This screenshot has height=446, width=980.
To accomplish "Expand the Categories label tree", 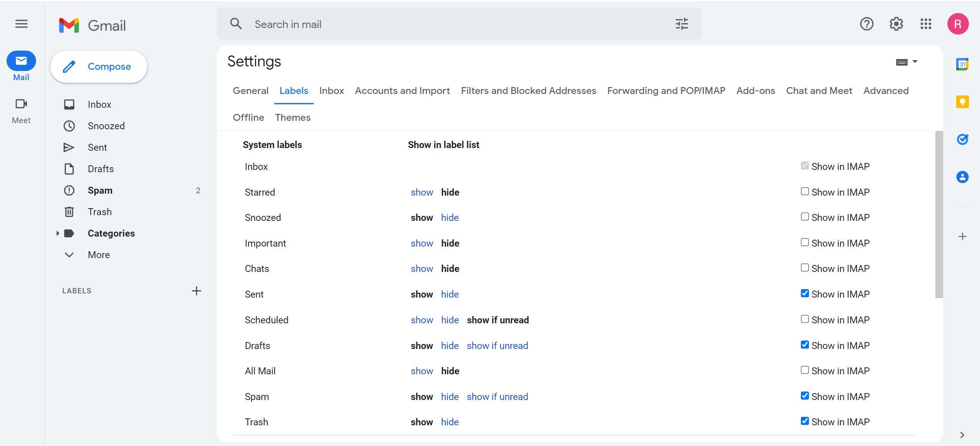I will click(x=58, y=233).
